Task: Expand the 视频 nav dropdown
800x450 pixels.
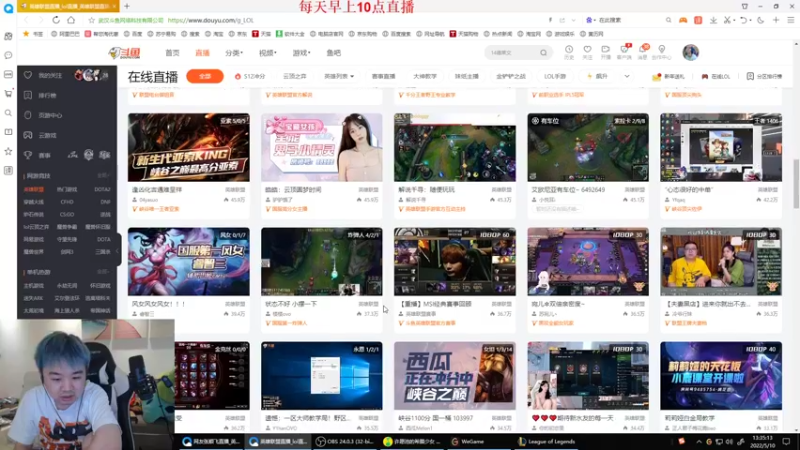Action: click(x=267, y=53)
